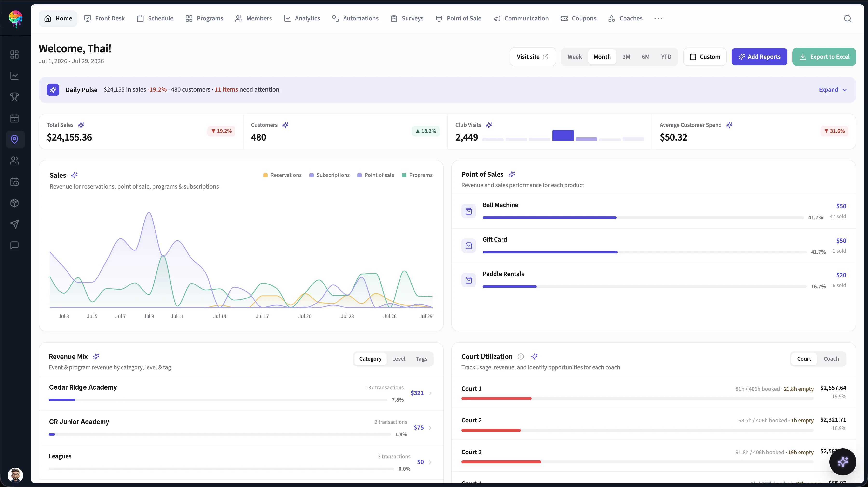Switch time range to Week
Image resolution: width=868 pixels, height=487 pixels.
[575, 57]
